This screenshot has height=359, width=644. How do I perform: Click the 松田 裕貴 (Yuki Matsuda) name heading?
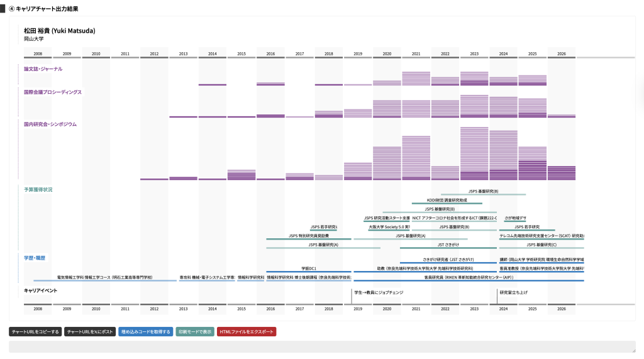coord(59,30)
